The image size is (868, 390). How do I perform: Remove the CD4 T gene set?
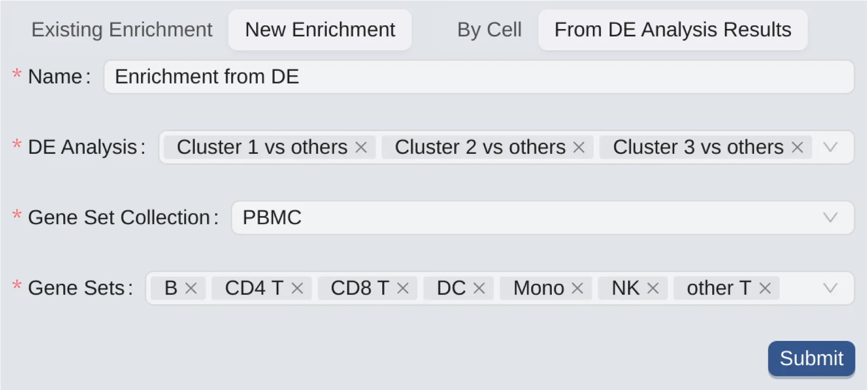pos(298,288)
